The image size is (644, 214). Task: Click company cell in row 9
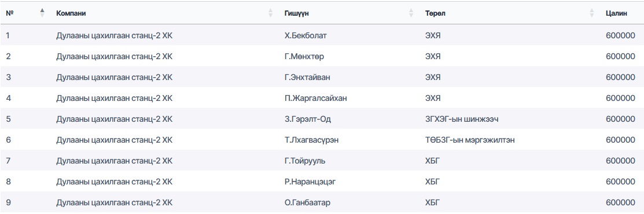[114, 203]
